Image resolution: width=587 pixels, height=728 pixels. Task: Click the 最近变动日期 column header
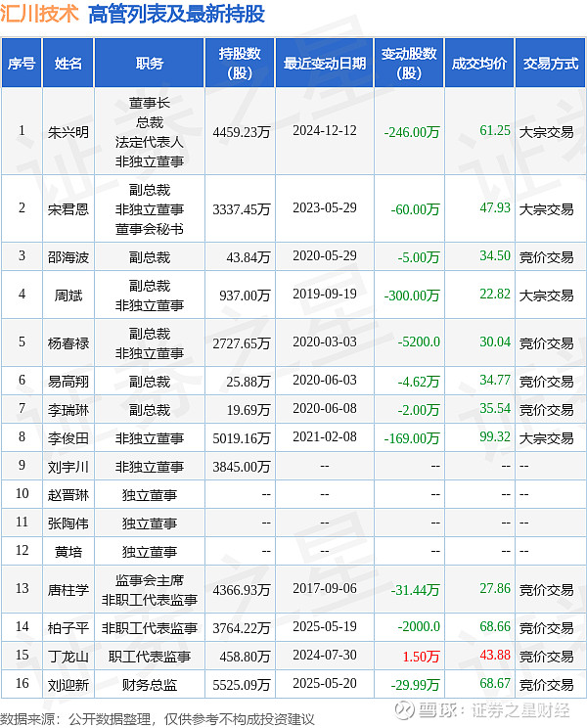tap(325, 64)
